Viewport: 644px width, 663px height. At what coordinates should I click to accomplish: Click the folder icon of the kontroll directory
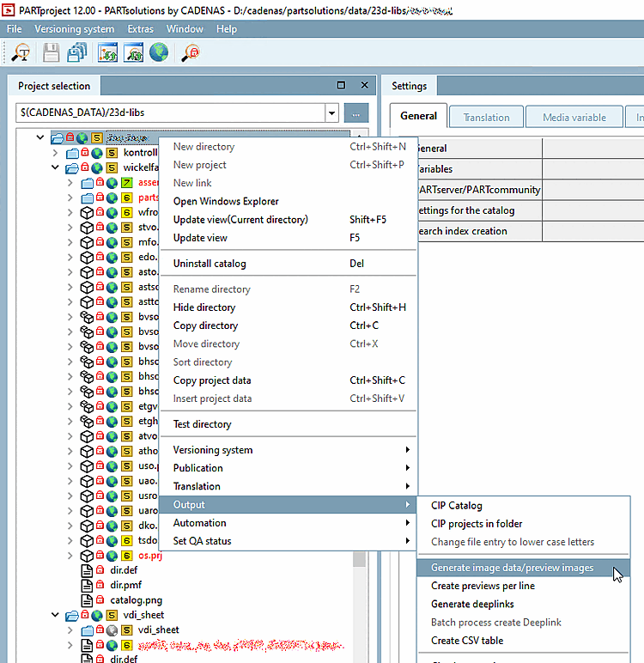point(72,152)
